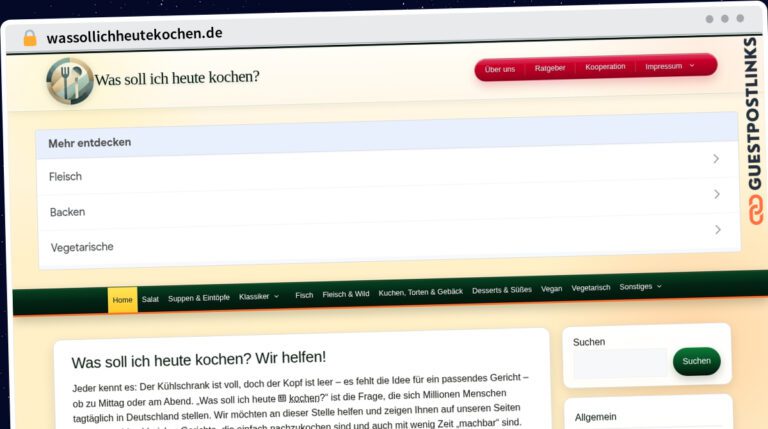Screen dimensions: 768x429
Task: Click the chevron arrow beside Vegetarische
Action: point(718,229)
